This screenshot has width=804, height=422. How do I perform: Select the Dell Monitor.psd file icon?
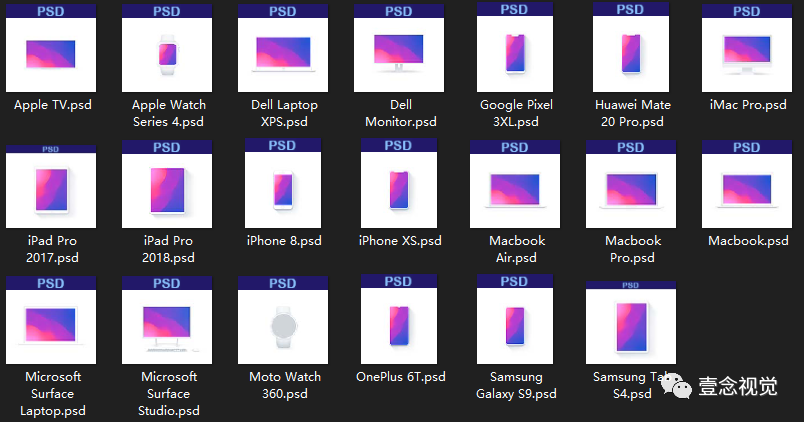(x=399, y=48)
